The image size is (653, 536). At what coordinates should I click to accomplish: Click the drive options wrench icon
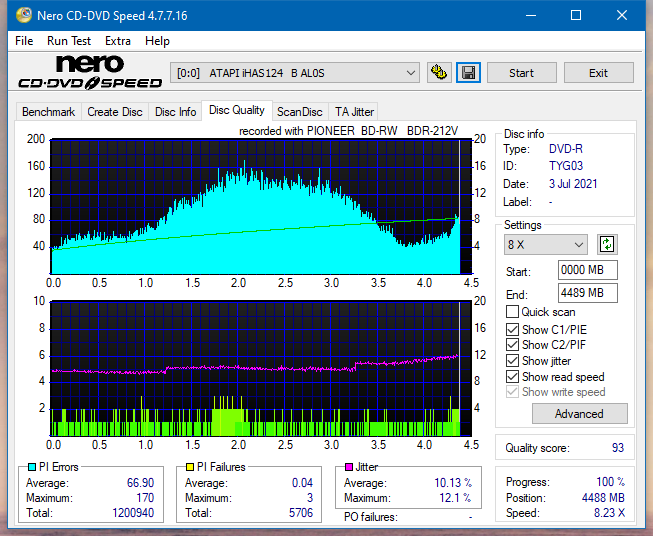439,73
